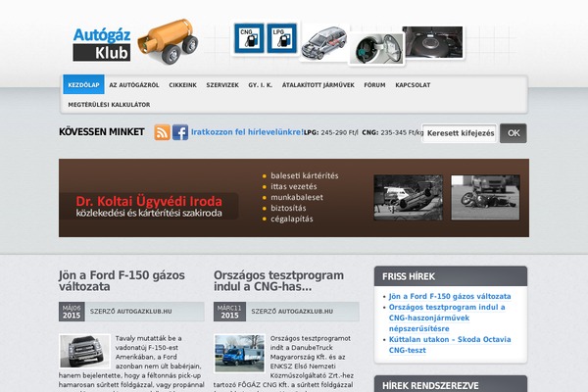Click SZERZŐ AUTOGAZKLUB.HU under the tesztprogram article
588x392 pixels.
tap(292, 312)
